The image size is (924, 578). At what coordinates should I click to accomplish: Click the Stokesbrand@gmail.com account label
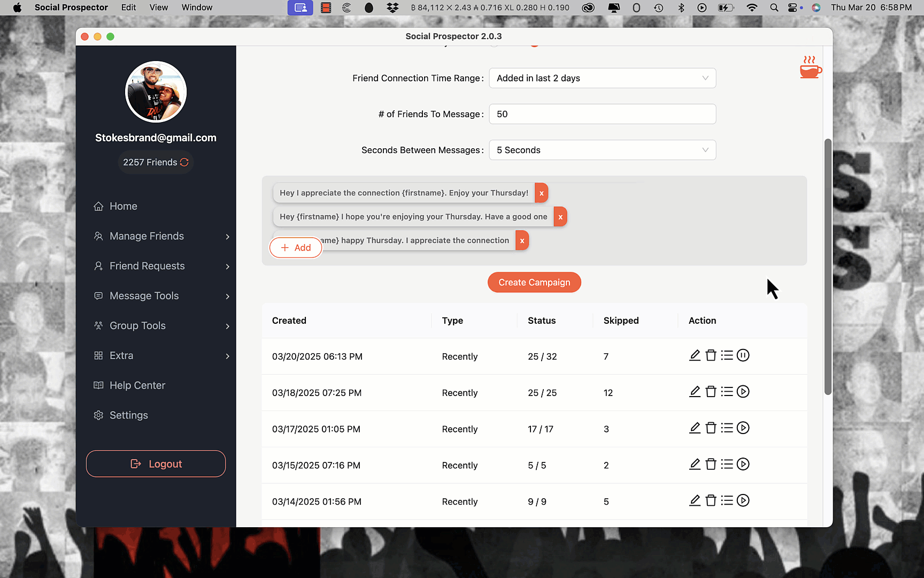(x=156, y=138)
